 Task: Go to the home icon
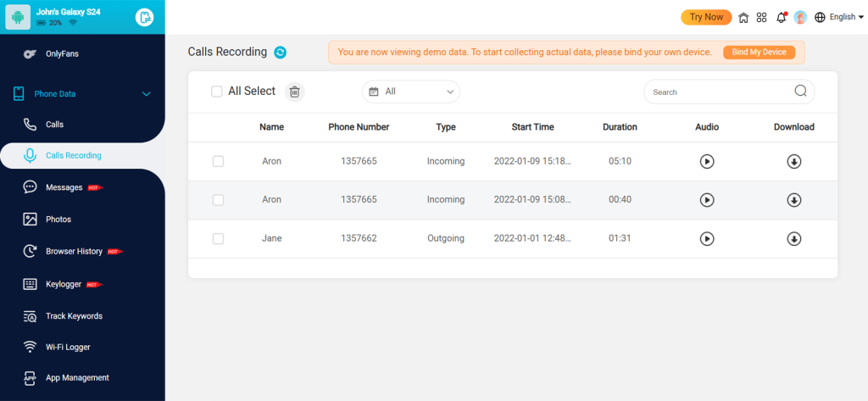click(743, 17)
